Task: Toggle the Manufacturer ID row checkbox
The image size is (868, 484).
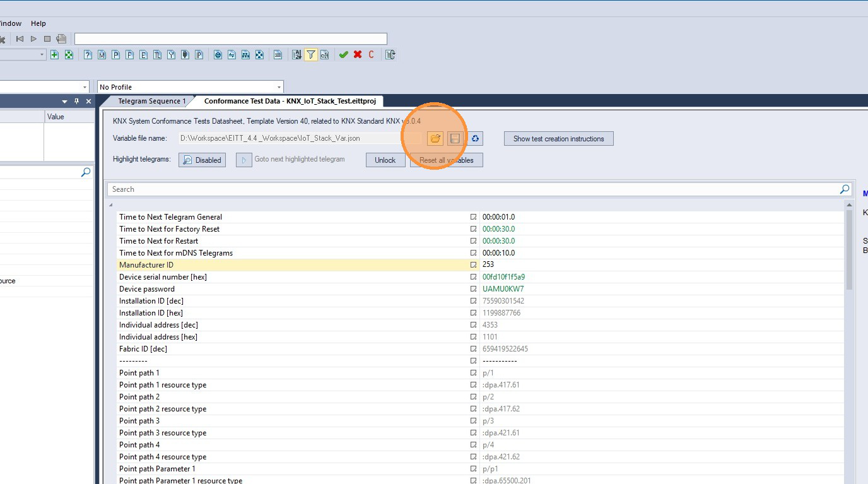Action: pos(473,265)
